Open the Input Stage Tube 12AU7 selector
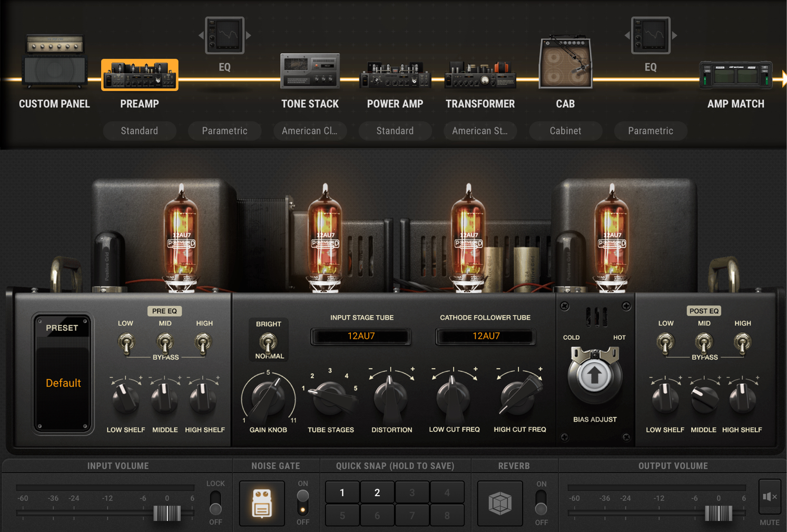Screen dimensions: 787x532 coord(361,336)
